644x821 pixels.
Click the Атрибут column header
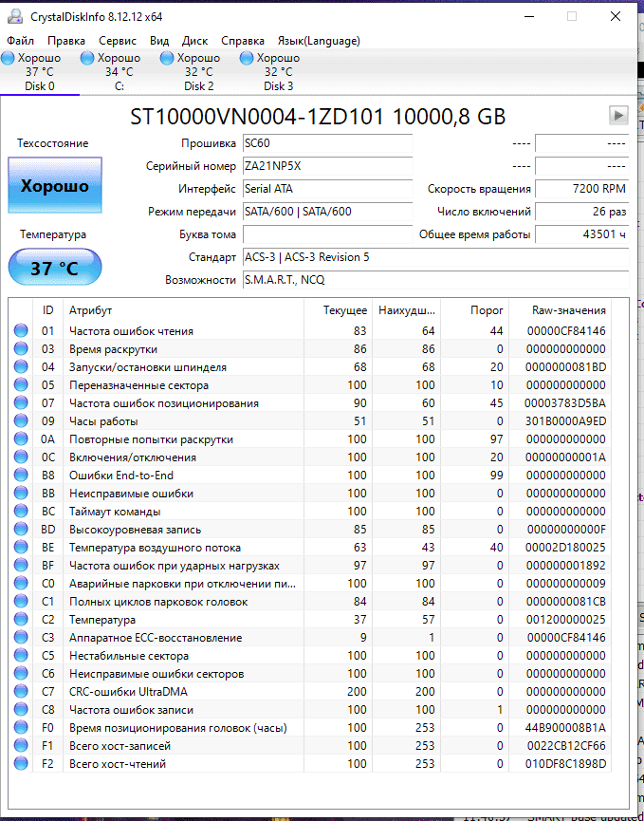click(x=90, y=310)
